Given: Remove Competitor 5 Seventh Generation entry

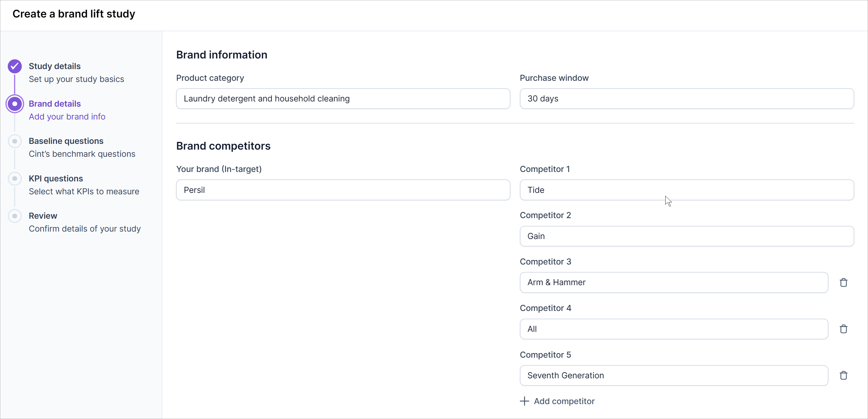Looking at the screenshot, I should click(x=843, y=375).
